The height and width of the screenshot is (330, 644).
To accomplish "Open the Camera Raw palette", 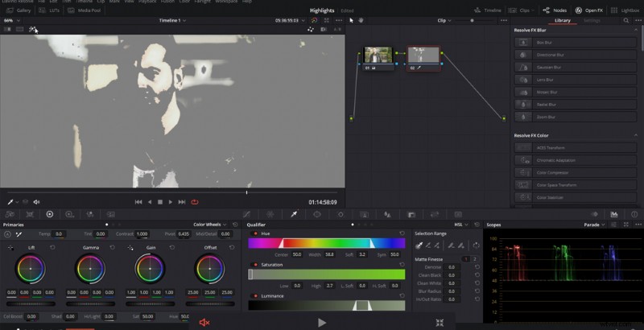I will pos(10,214).
